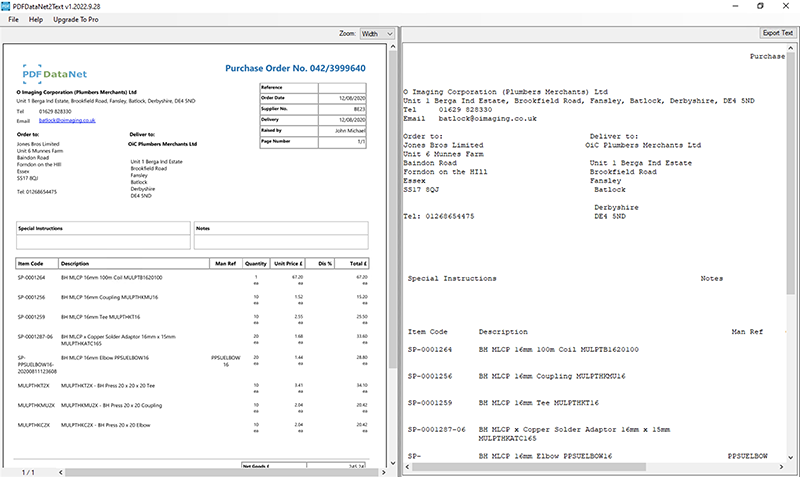The height and width of the screenshot is (477, 800).
Task: Click the Raised by John Michael value
Action: click(350, 131)
